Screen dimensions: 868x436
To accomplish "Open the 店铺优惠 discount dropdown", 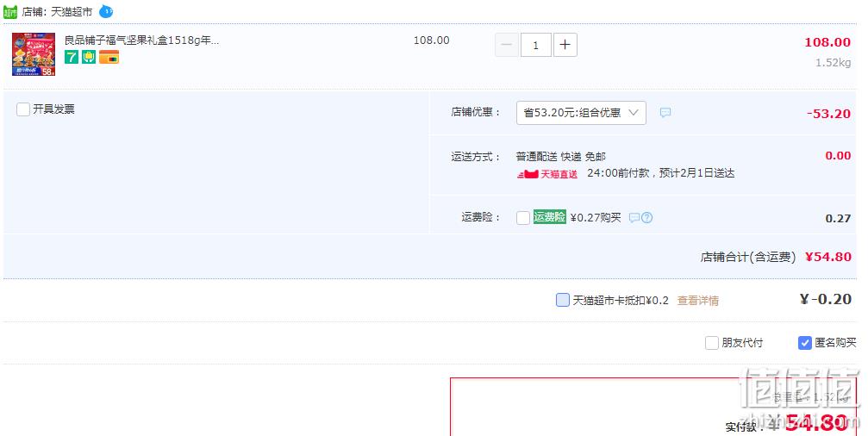I will pyautogui.click(x=581, y=113).
